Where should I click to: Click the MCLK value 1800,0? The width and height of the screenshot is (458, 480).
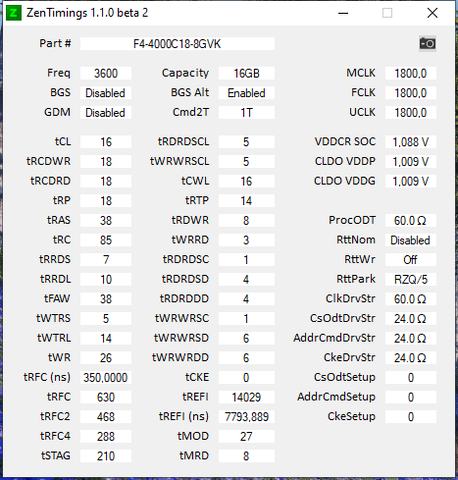tap(411, 73)
